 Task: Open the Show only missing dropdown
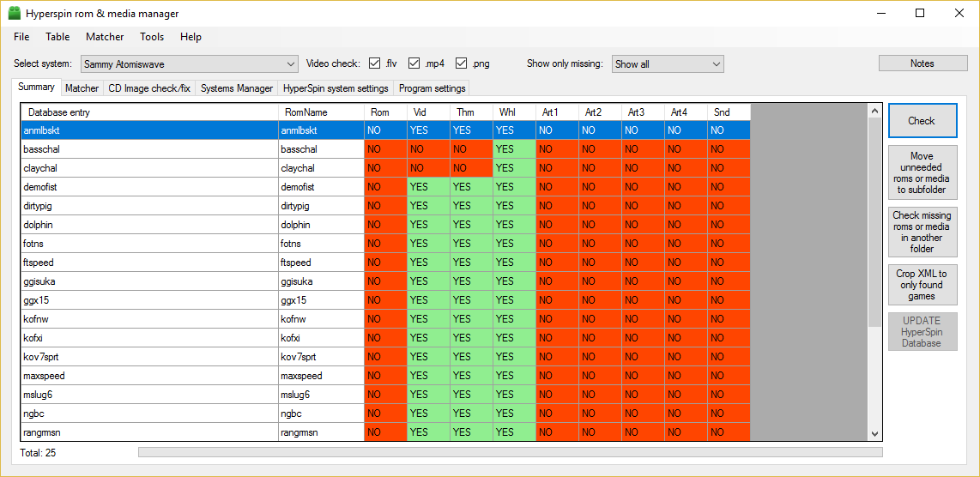(x=668, y=63)
